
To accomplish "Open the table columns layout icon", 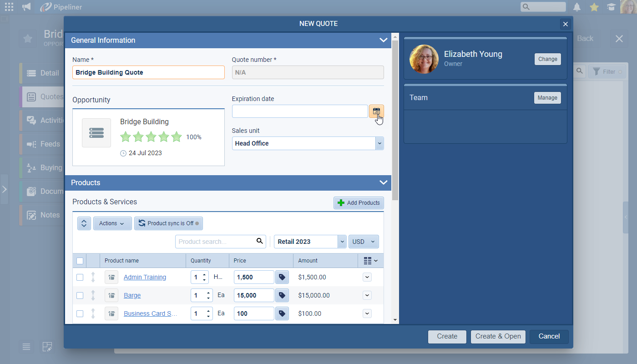I will click(x=370, y=261).
